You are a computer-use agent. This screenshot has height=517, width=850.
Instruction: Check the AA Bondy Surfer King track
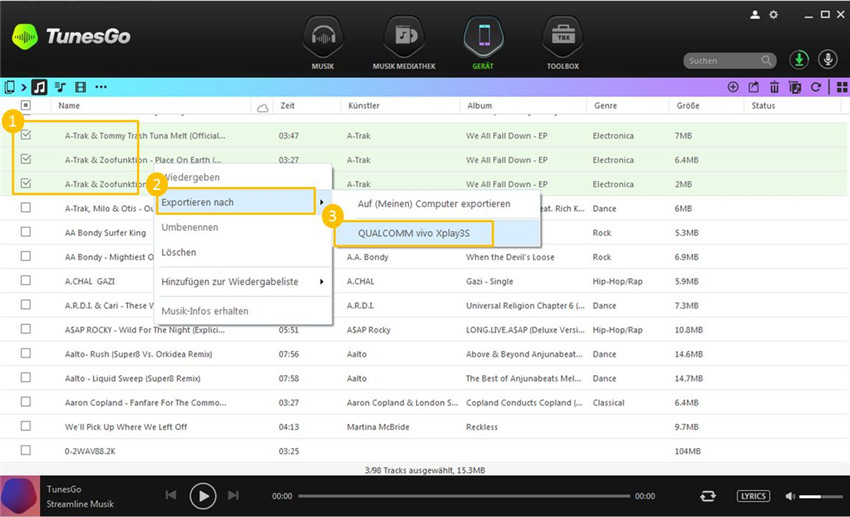(25, 232)
